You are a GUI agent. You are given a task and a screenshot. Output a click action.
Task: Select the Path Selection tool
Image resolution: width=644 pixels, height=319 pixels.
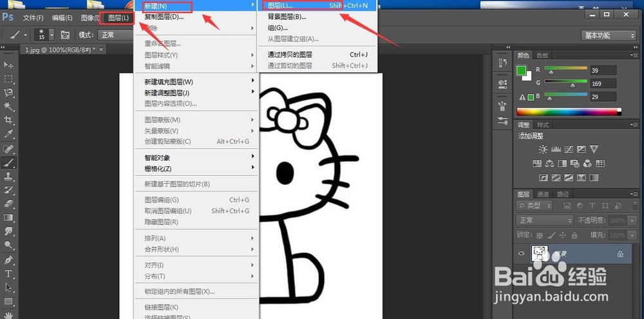click(8, 287)
